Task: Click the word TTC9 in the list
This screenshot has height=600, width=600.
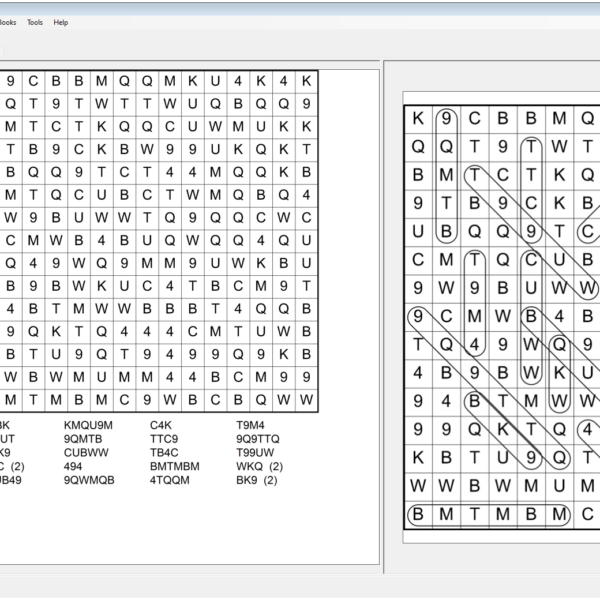Action: pos(164,439)
